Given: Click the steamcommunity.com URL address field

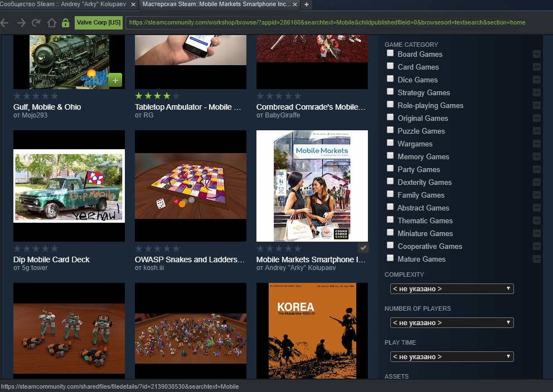Looking at the screenshot, I should click(x=327, y=22).
